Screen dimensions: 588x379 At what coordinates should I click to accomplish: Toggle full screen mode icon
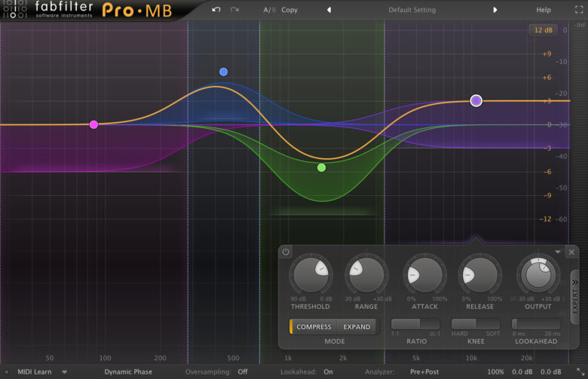(x=579, y=10)
